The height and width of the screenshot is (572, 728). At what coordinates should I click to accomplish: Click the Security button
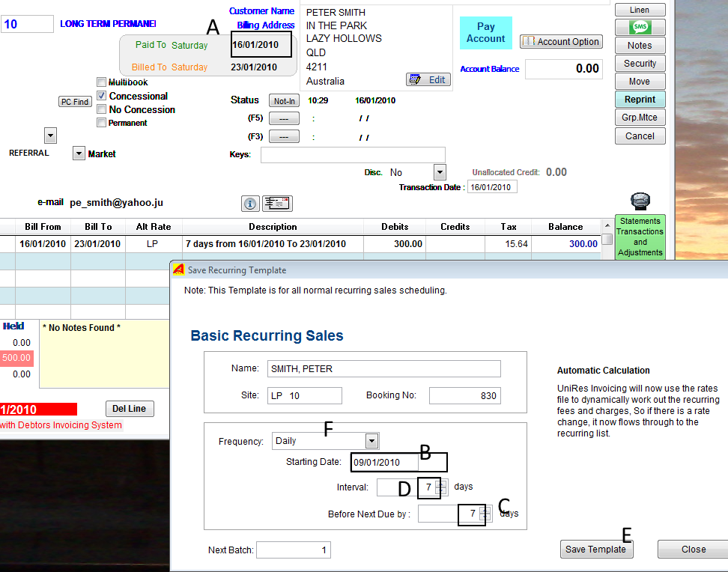pyautogui.click(x=640, y=63)
